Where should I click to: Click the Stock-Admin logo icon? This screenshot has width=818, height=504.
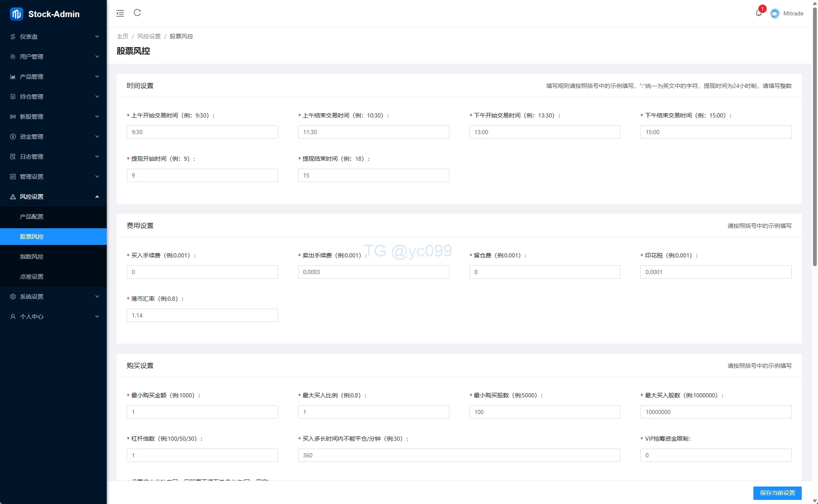pyautogui.click(x=17, y=14)
